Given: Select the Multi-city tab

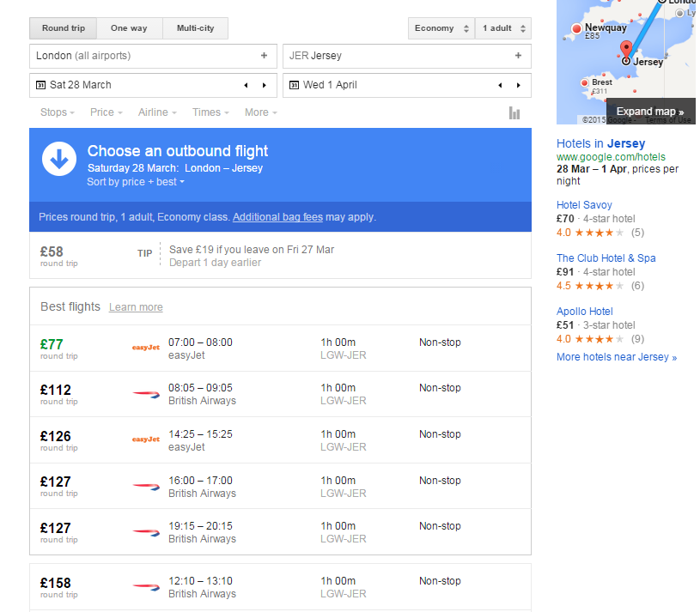Looking at the screenshot, I should coord(196,28).
